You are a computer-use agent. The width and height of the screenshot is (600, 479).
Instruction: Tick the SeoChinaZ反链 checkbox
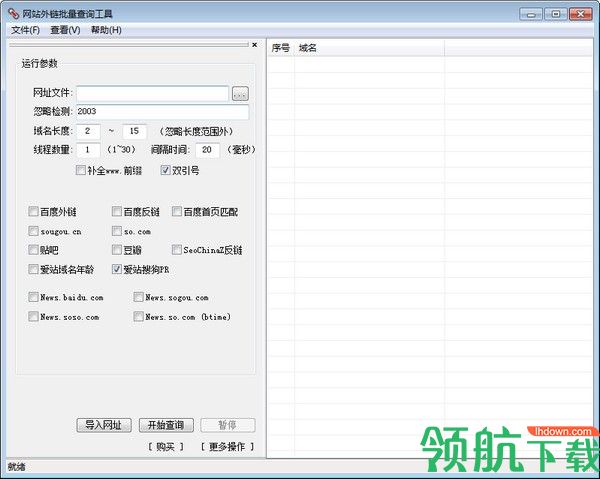[176, 250]
